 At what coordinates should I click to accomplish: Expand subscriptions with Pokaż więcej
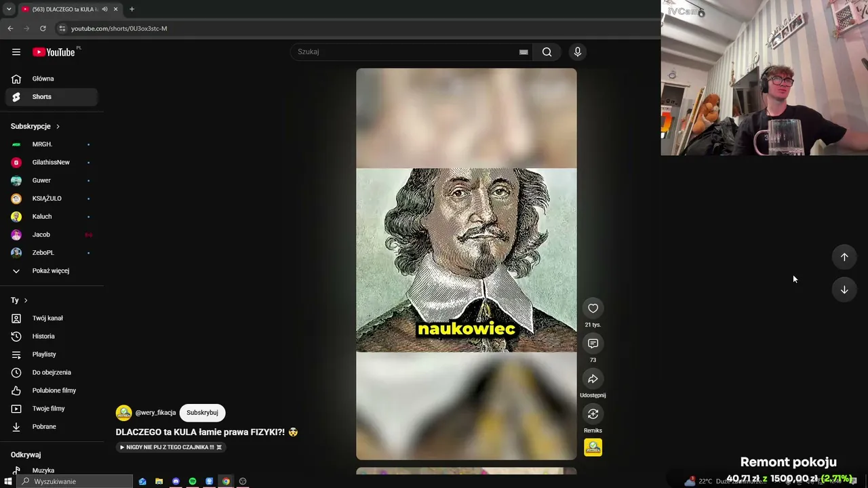tap(52, 271)
